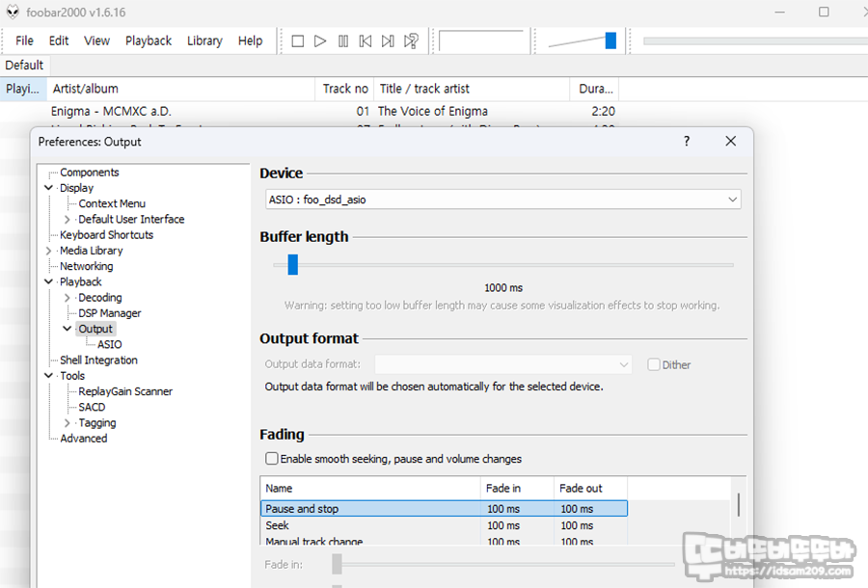This screenshot has height=588, width=868.
Task: Toggle the Dither checkbox
Action: tap(654, 364)
